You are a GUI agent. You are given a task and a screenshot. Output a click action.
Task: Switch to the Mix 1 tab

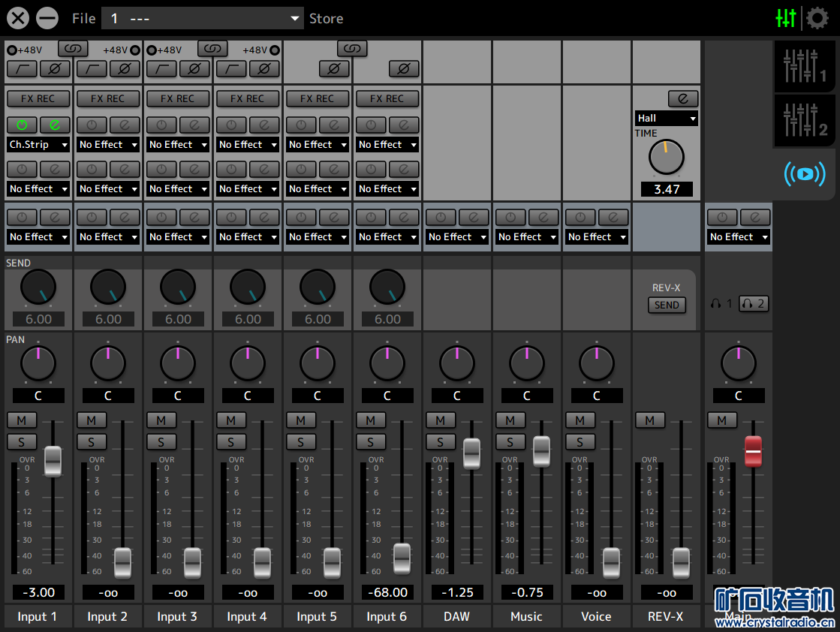[804, 67]
